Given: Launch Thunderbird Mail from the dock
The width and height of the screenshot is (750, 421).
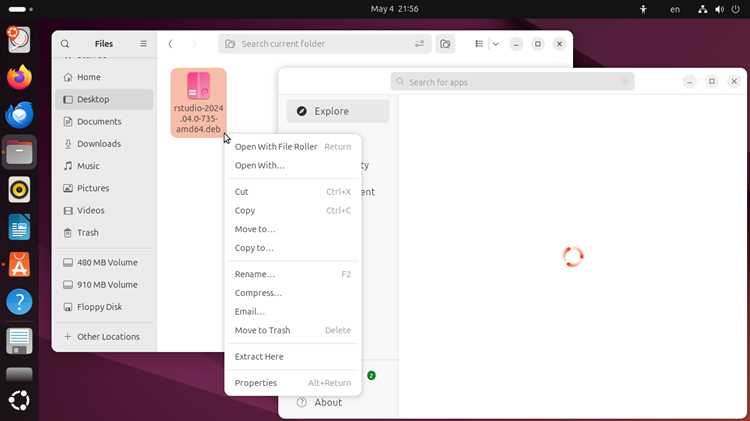Looking at the screenshot, I should (x=19, y=115).
